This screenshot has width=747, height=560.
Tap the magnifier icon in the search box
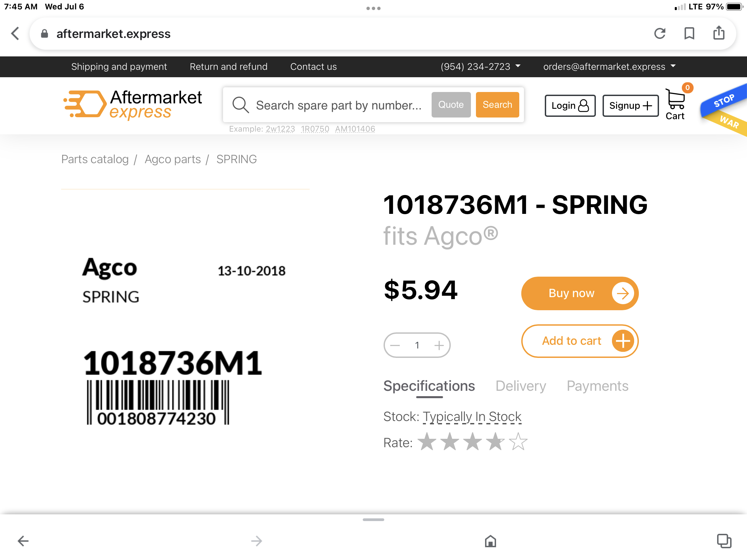pyautogui.click(x=240, y=105)
